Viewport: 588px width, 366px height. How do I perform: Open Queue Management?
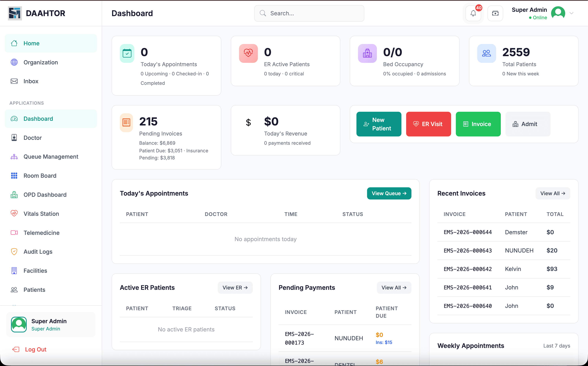point(51,157)
